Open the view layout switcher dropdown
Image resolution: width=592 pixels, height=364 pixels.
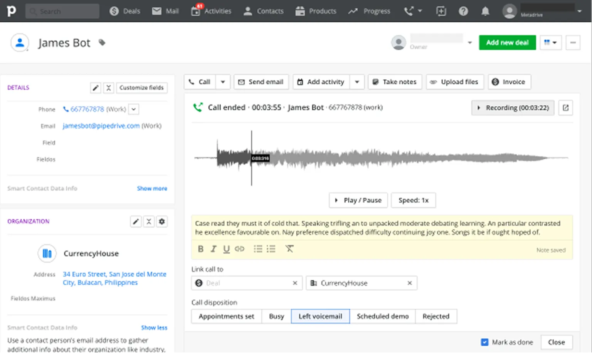pyautogui.click(x=550, y=42)
